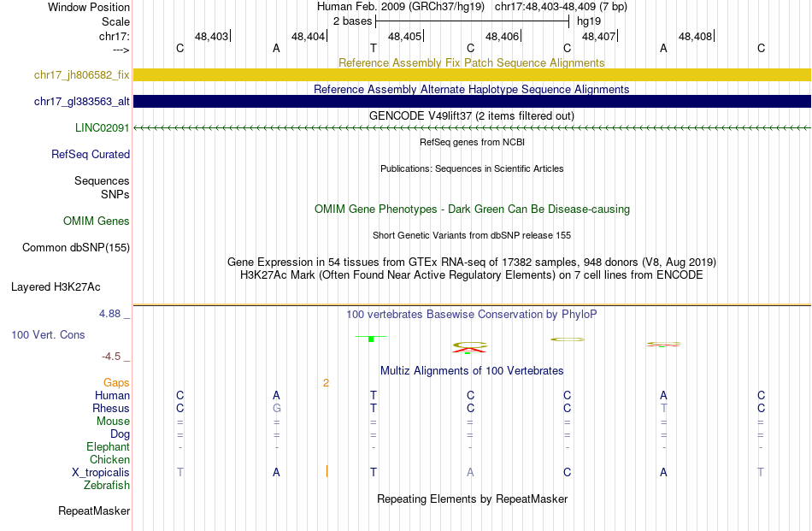Screen dimensions: 812x531
Task: Click the Rhesus T base under 48,408
Action: point(663,409)
